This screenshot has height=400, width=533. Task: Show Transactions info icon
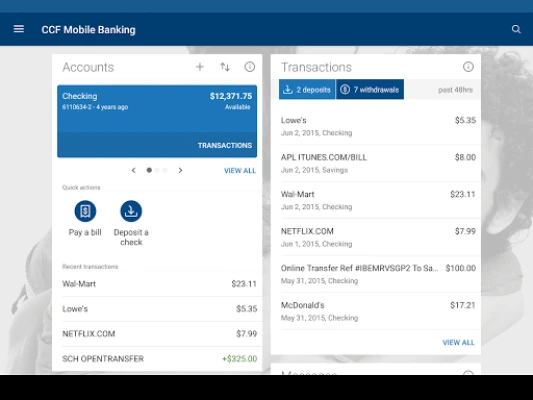coord(468,67)
